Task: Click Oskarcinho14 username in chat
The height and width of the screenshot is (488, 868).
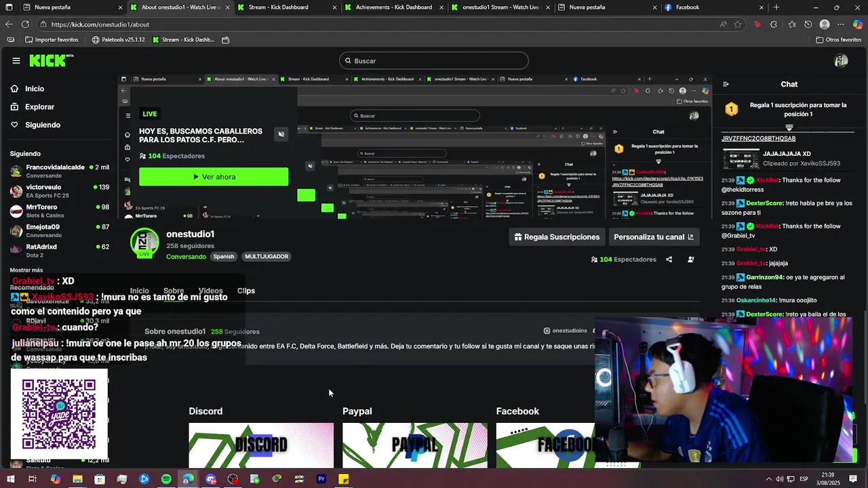Action: point(756,300)
